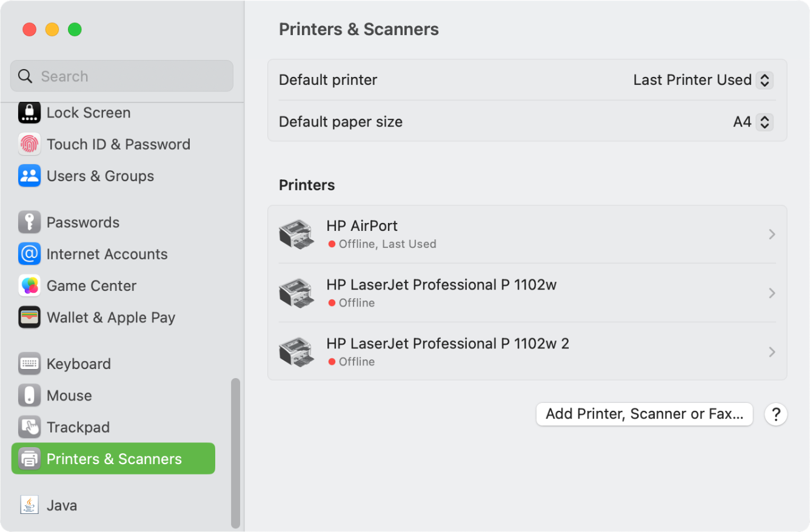This screenshot has width=810, height=532.
Task: Click Add Printer, Scanner or Fax button
Action: (x=644, y=414)
